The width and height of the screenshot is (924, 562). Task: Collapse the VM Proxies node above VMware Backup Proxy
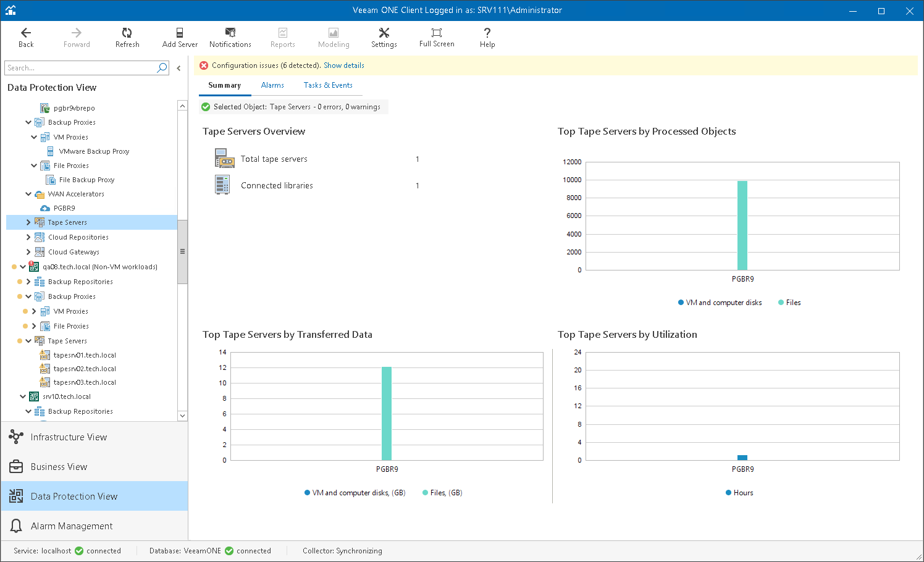coord(34,137)
